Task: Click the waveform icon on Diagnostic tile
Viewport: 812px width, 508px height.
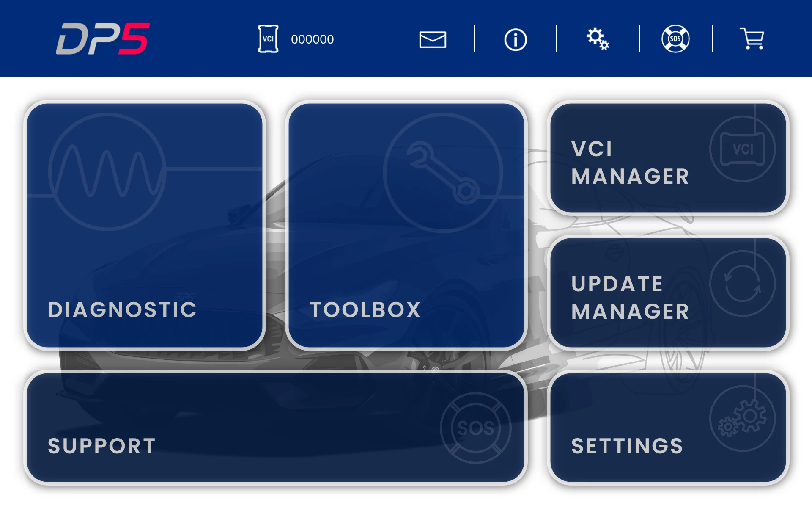Action: coord(107,171)
